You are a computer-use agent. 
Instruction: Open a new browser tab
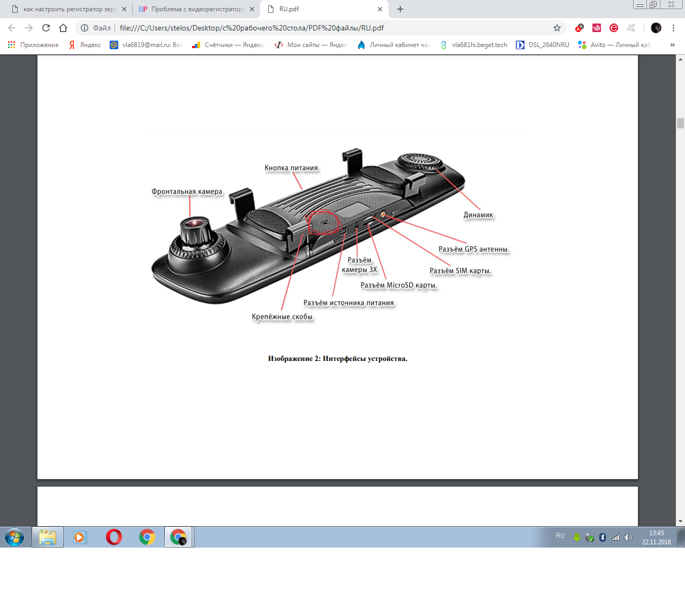(400, 9)
